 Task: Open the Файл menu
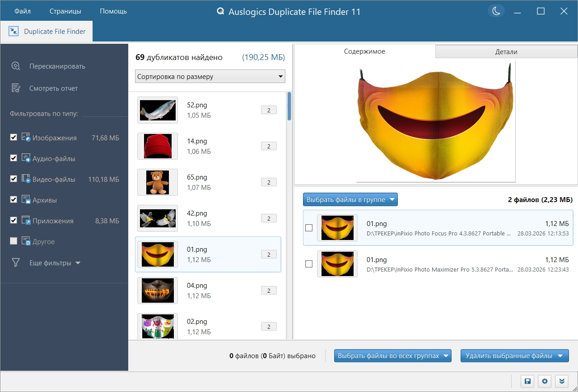pos(23,11)
